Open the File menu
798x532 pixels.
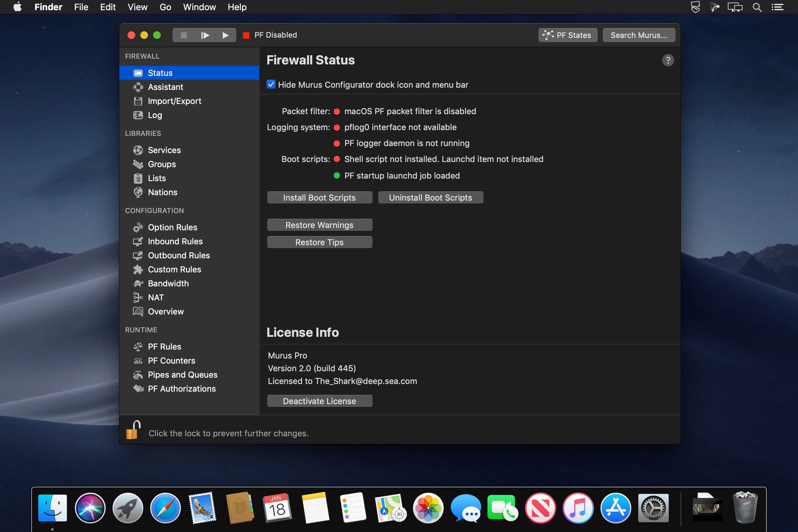[81, 7]
